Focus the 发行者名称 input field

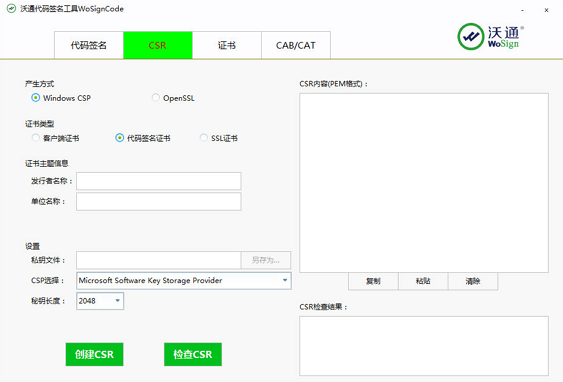[x=159, y=181]
